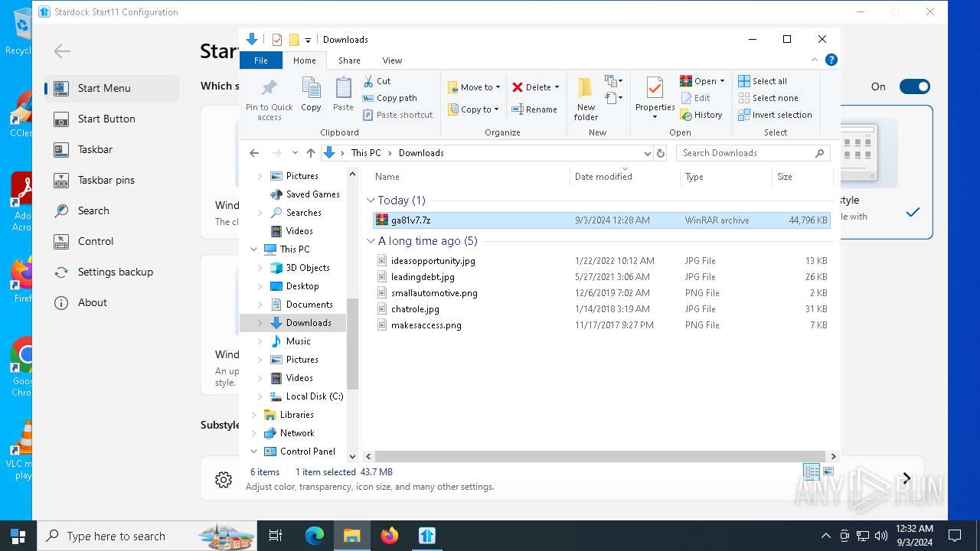Select ideasopportunity.jpg file

click(x=433, y=261)
